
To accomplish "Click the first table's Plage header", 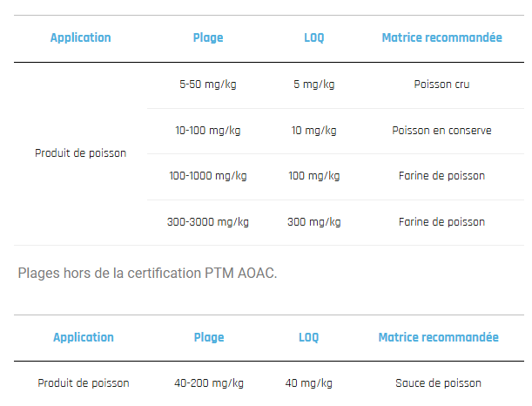I will [x=208, y=37].
